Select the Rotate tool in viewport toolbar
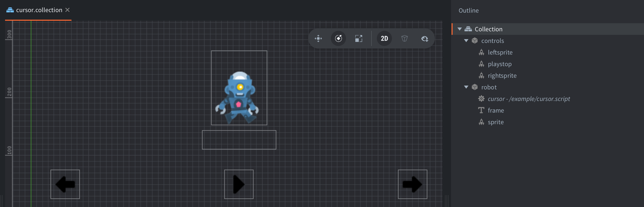Image resolution: width=644 pixels, height=207 pixels. click(338, 39)
